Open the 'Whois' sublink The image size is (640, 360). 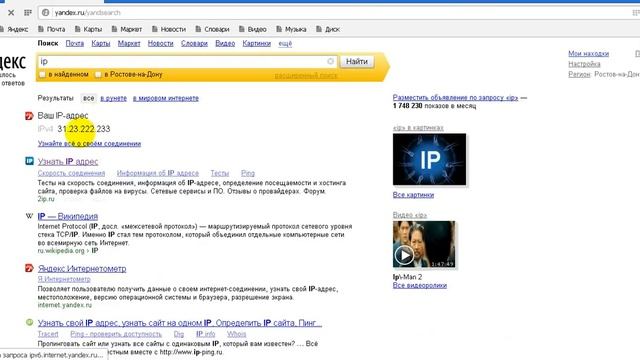tap(237, 334)
